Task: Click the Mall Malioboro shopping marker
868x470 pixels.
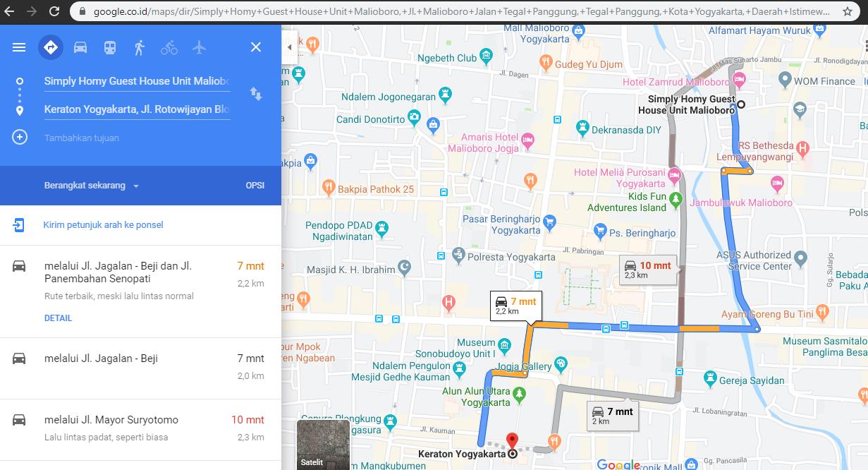Action: point(579,30)
